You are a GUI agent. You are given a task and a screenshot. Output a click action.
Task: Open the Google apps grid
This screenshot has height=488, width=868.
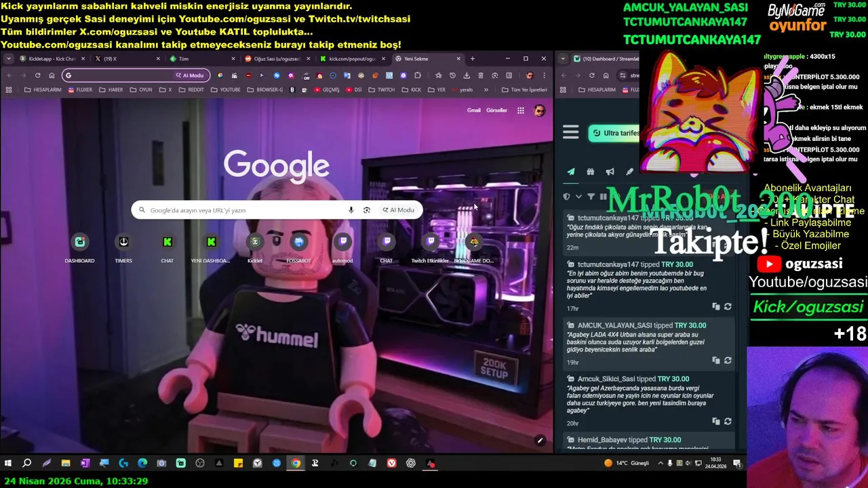[521, 110]
